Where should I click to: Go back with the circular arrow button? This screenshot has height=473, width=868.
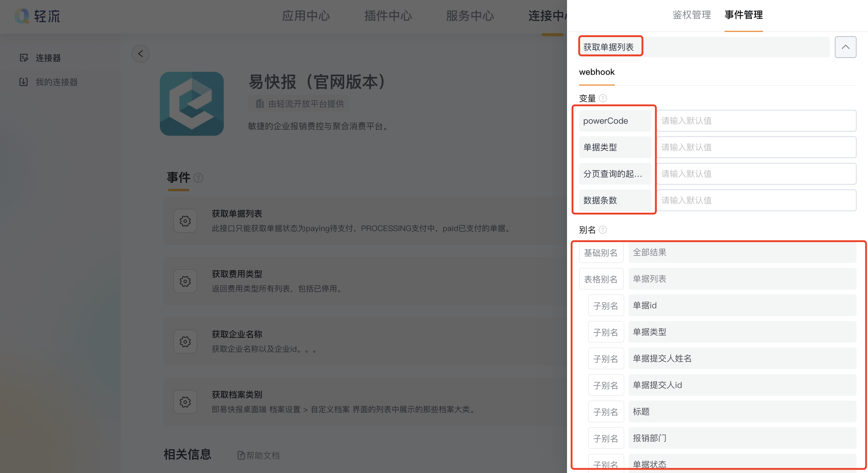(141, 54)
